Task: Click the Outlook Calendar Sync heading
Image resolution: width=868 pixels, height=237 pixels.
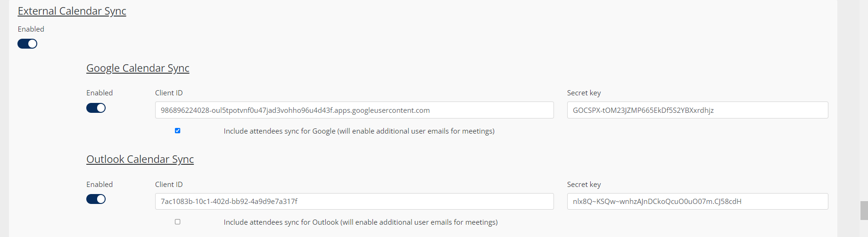Action: pos(140,159)
